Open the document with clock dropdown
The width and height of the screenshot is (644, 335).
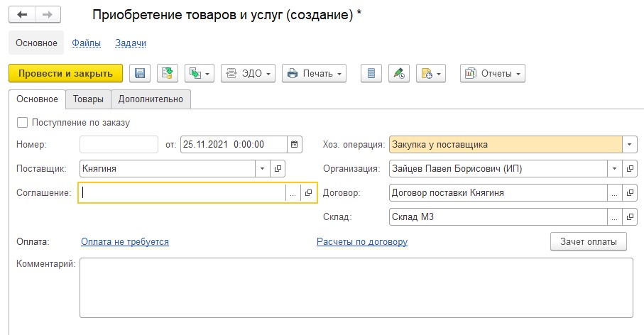tap(431, 74)
